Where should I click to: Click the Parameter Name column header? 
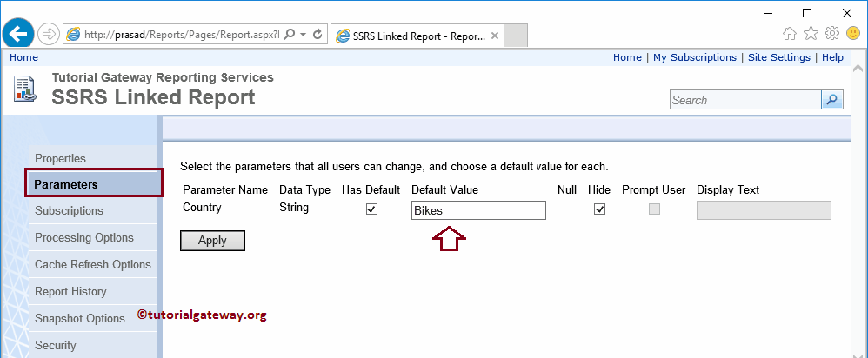click(225, 189)
